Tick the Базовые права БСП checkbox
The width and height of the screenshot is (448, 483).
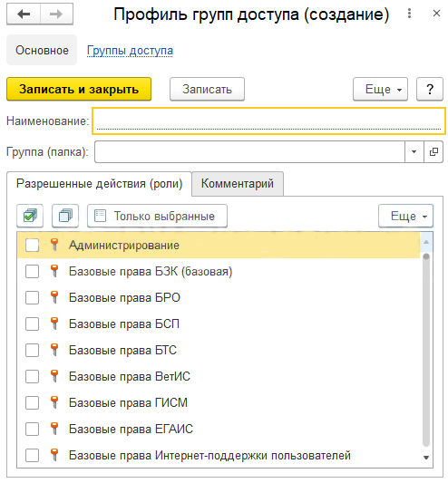coord(32,324)
